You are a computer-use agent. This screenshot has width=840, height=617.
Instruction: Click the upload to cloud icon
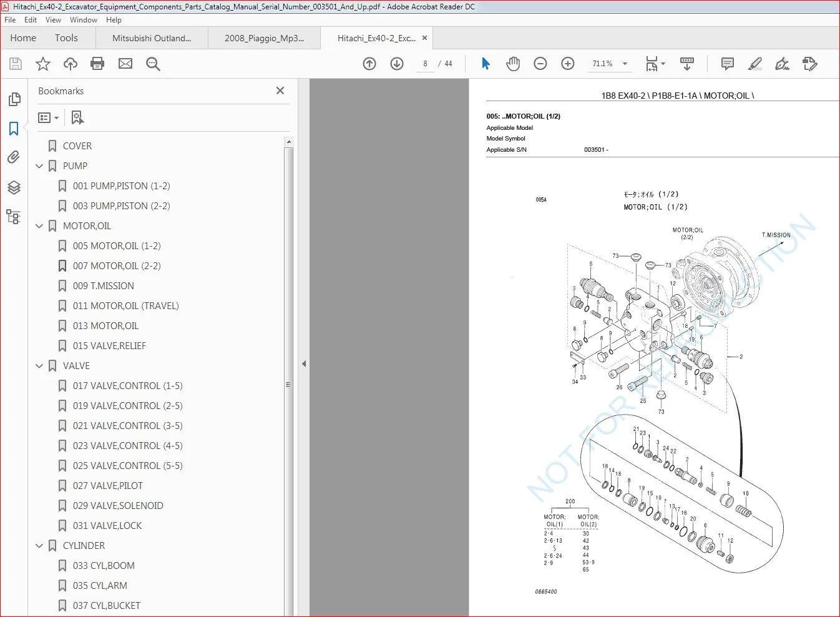click(x=71, y=64)
